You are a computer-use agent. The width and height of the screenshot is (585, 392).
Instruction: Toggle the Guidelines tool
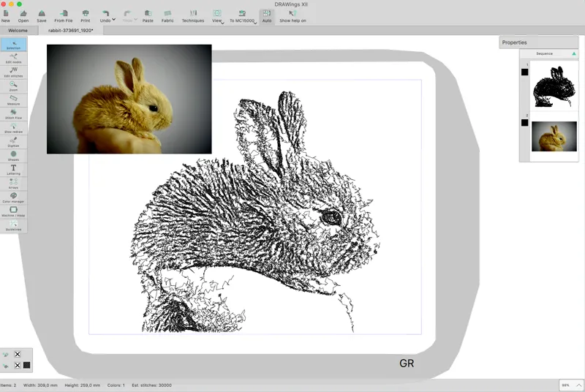pos(13,225)
